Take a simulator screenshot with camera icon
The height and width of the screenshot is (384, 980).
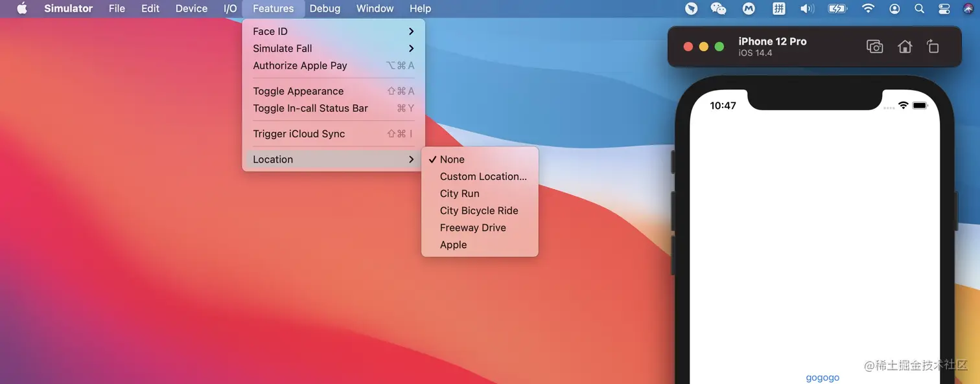click(874, 47)
